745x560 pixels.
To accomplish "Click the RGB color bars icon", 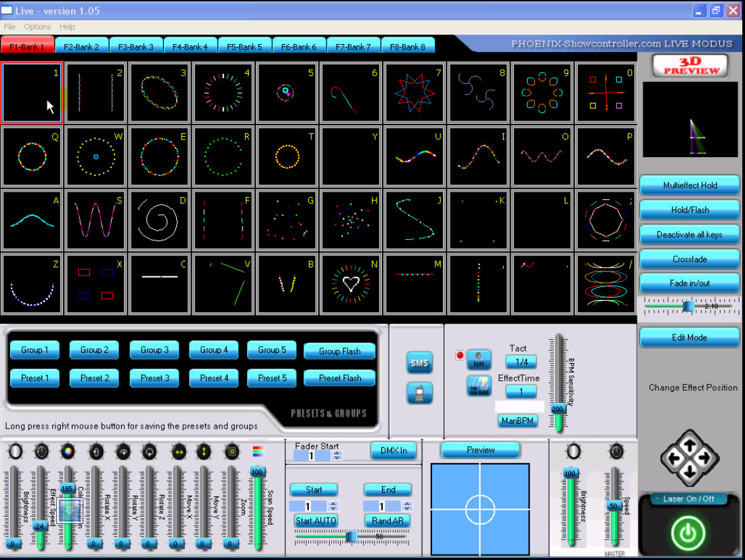I will point(257,451).
